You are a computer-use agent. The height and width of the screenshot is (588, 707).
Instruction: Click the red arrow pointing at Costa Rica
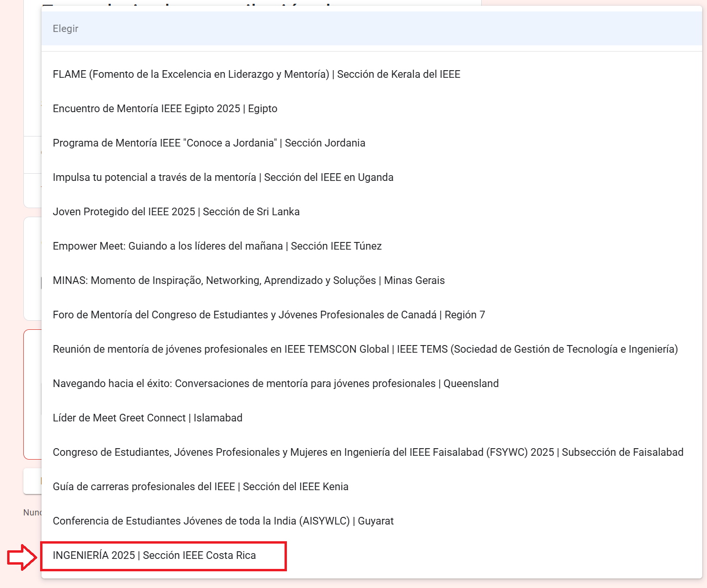pyautogui.click(x=22, y=557)
